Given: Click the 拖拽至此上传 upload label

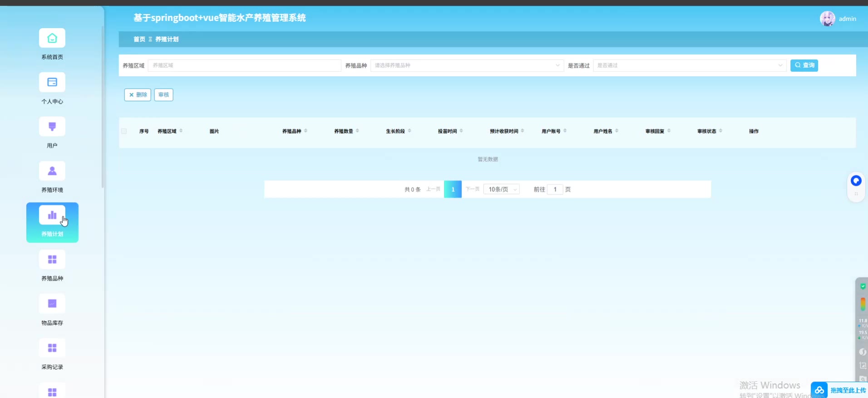Looking at the screenshot, I should pyautogui.click(x=848, y=390).
